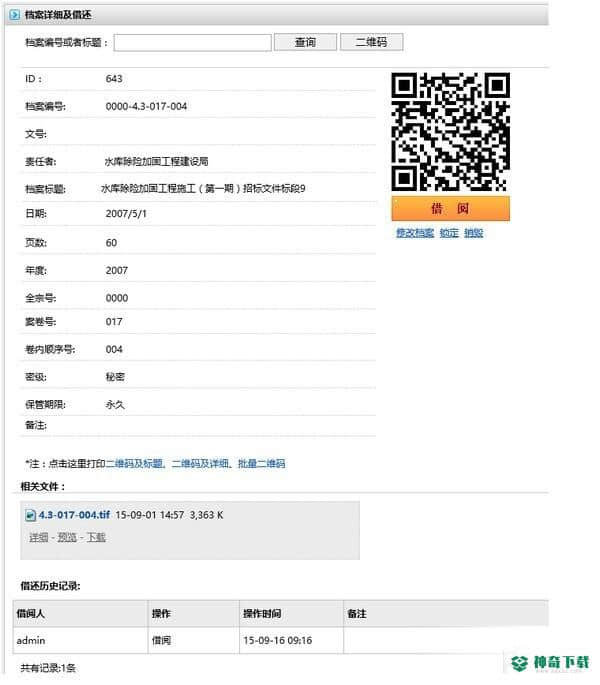This screenshot has height=685, width=600.
Task: Focus the 档案编号或者标题 search field
Action: [x=192, y=42]
